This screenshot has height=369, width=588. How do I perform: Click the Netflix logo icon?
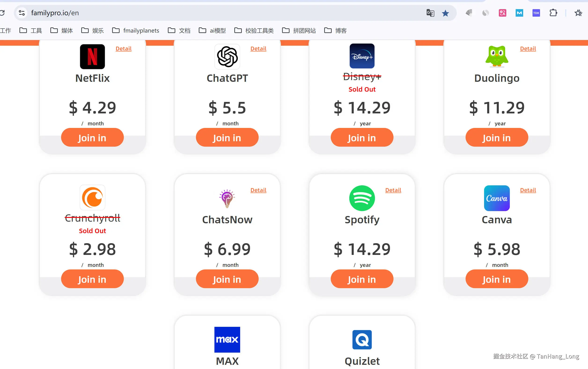coord(92,57)
